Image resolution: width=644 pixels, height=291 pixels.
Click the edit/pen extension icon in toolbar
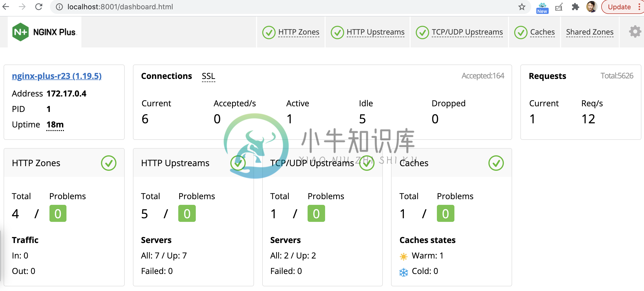559,7
